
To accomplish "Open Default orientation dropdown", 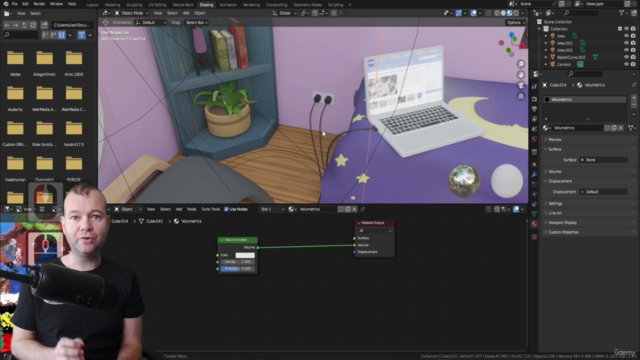I will pos(151,23).
